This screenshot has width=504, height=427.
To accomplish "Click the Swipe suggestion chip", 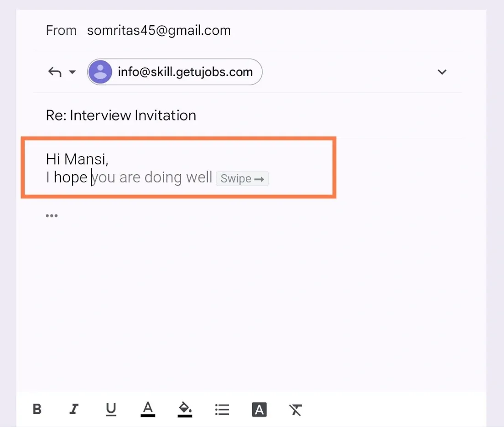I will [242, 179].
